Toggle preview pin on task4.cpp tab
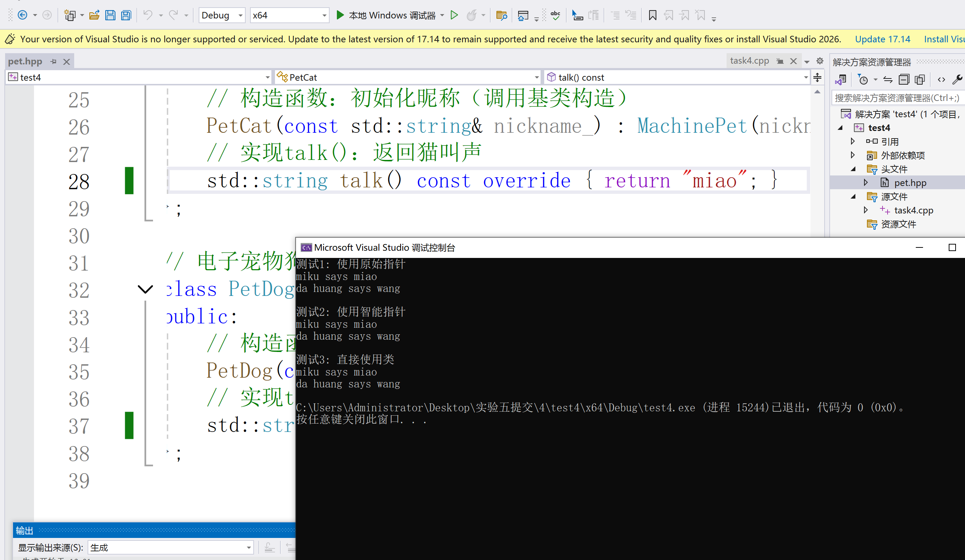The height and width of the screenshot is (560, 965). [780, 61]
